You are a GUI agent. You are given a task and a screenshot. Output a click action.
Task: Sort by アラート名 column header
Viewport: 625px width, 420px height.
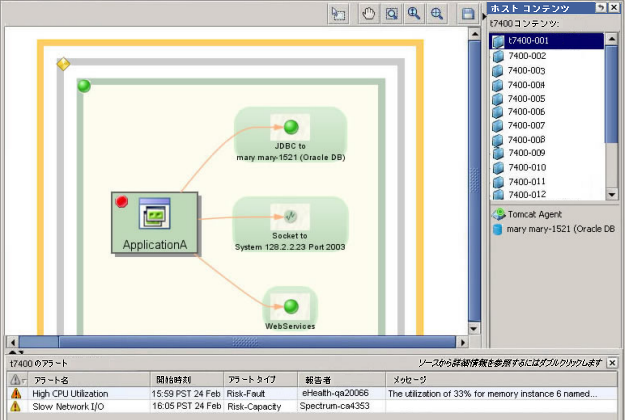[89, 379]
